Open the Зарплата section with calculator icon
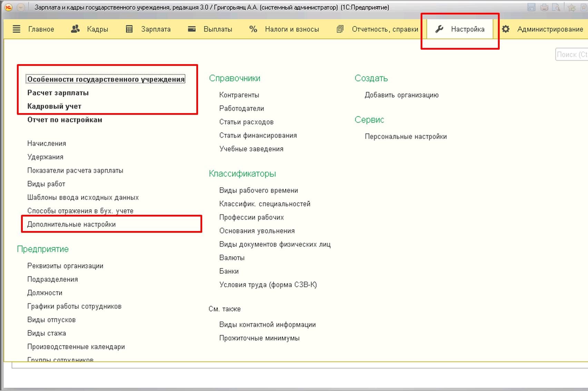This screenshot has width=588, height=391. 148,29
